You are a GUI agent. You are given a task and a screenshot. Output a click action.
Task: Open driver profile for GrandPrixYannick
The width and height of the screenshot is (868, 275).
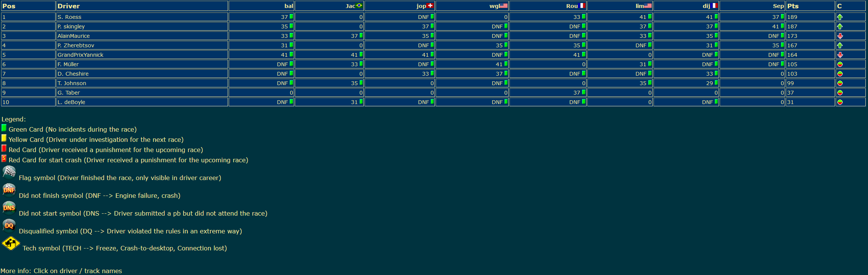(80, 55)
